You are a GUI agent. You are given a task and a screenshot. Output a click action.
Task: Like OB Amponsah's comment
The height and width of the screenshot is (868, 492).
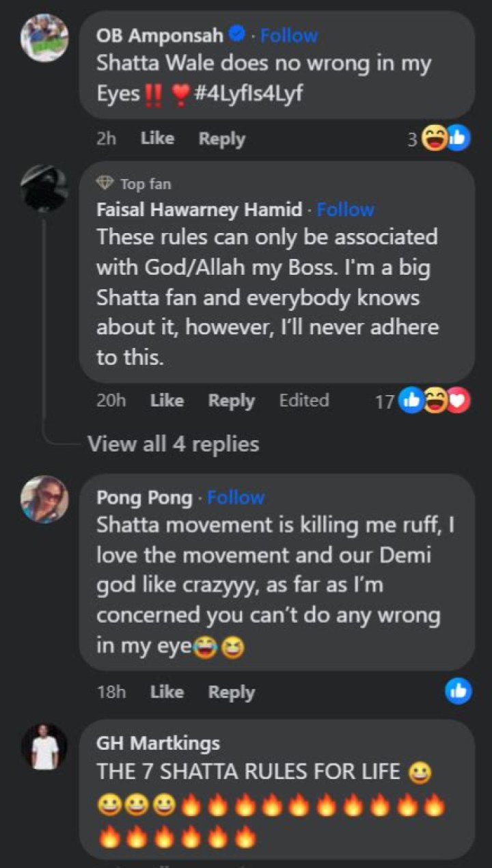[157, 139]
